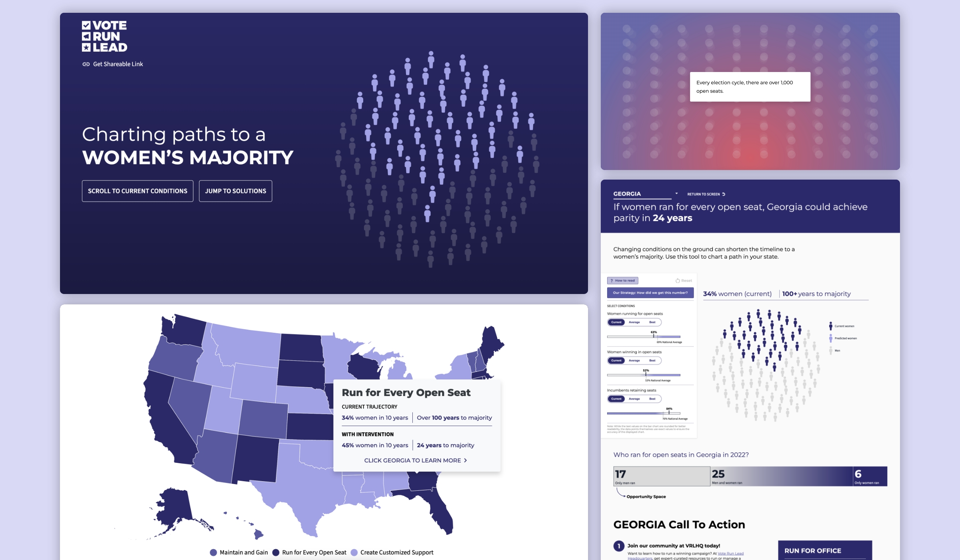Toggle Current condition for incumbents retaining seats
Viewport: 960px width, 560px height.
tap(616, 399)
